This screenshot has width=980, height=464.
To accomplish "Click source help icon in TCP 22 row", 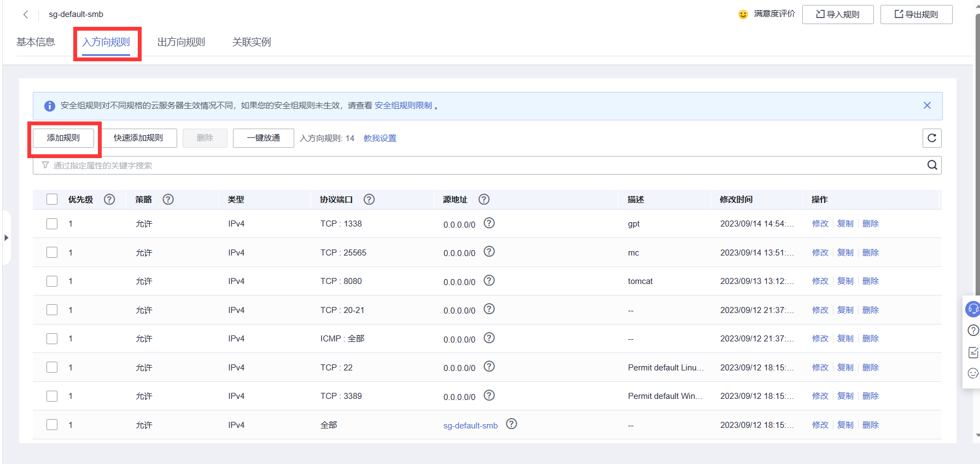I will 489,366.
